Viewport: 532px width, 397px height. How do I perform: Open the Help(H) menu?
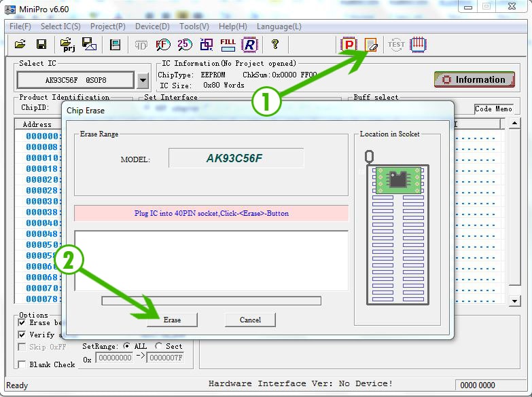[x=233, y=26]
